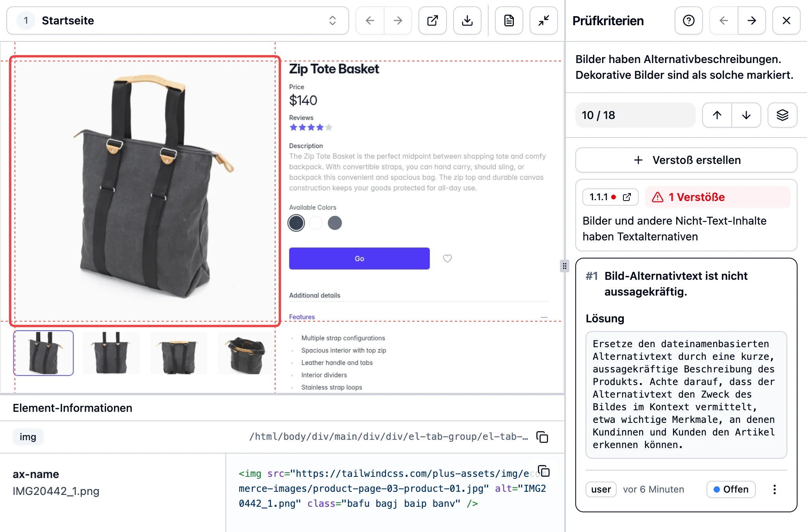The image size is (807, 532).
Task: Open 1.1.1 criterion external link
Action: point(627,197)
